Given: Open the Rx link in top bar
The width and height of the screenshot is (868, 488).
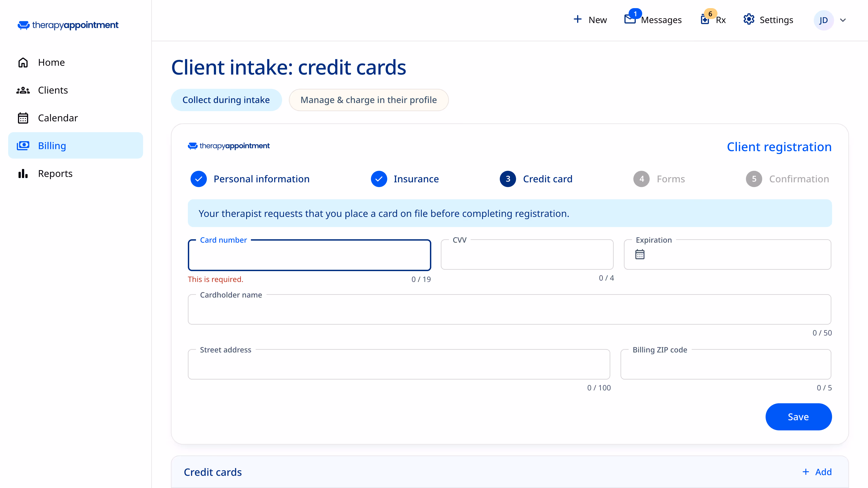Looking at the screenshot, I should point(720,20).
